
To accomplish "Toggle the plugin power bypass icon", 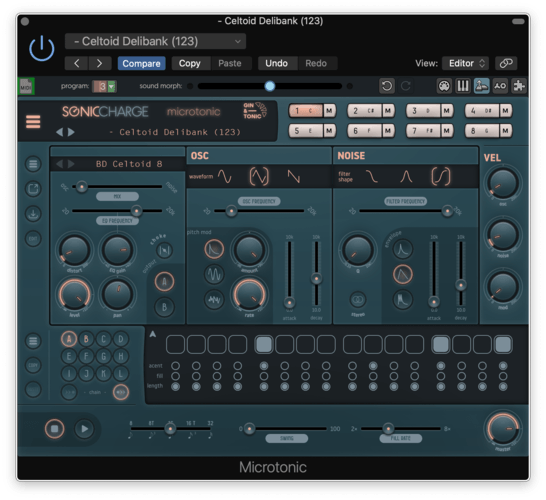I will click(41, 48).
